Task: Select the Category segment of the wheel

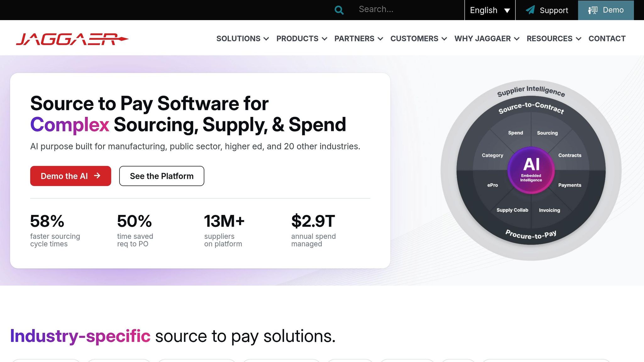Action: [x=492, y=155]
